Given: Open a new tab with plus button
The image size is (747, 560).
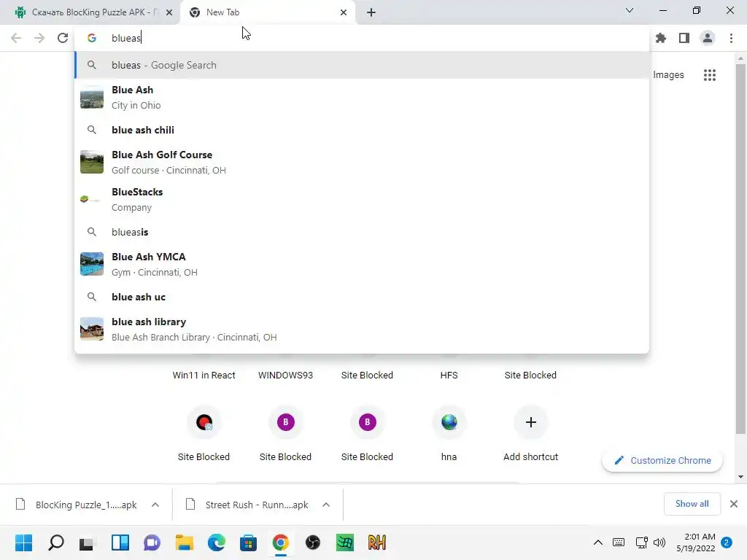Looking at the screenshot, I should [x=371, y=12].
